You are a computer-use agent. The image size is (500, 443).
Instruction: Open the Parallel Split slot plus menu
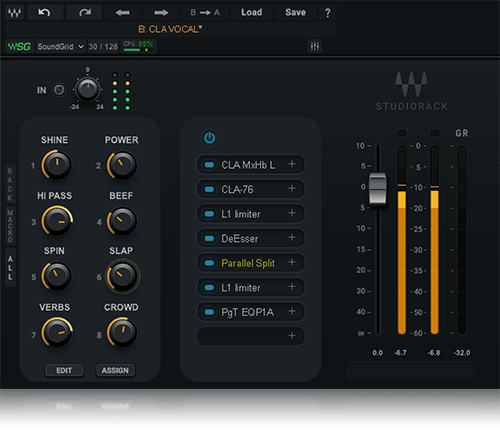292,262
